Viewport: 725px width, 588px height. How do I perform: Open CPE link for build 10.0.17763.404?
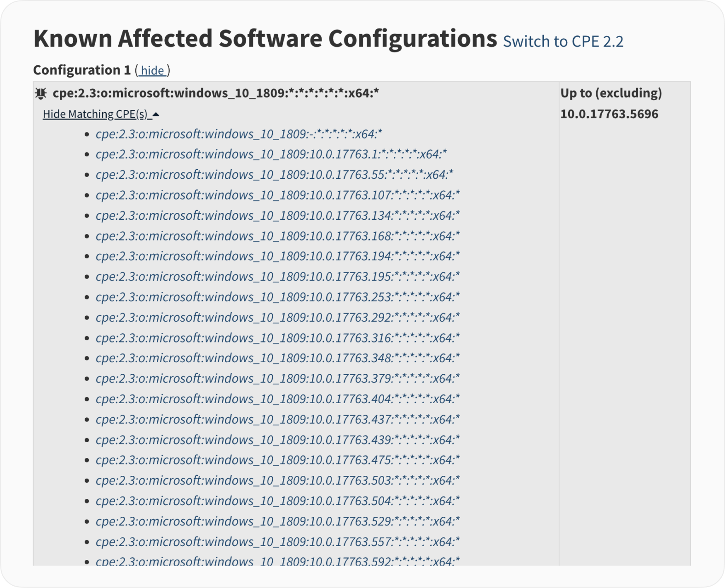277,399
